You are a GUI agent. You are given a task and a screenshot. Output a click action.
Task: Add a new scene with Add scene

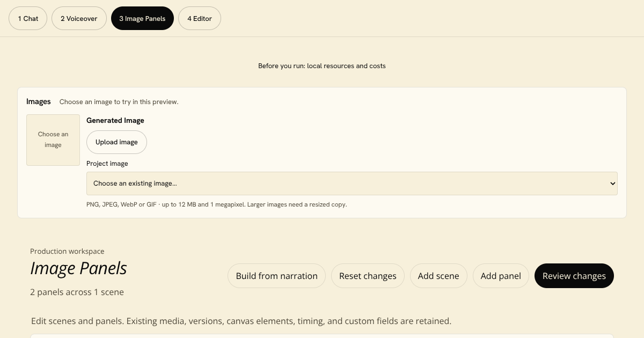coord(438,276)
